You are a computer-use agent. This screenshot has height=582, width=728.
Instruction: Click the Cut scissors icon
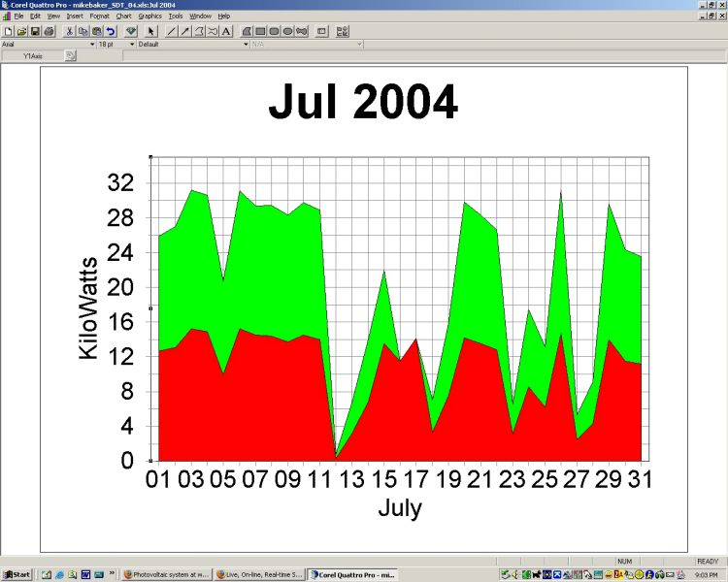[x=70, y=31]
